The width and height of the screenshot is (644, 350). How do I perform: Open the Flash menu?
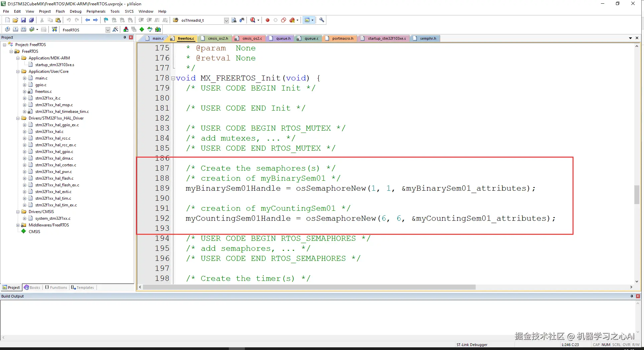pyautogui.click(x=60, y=11)
